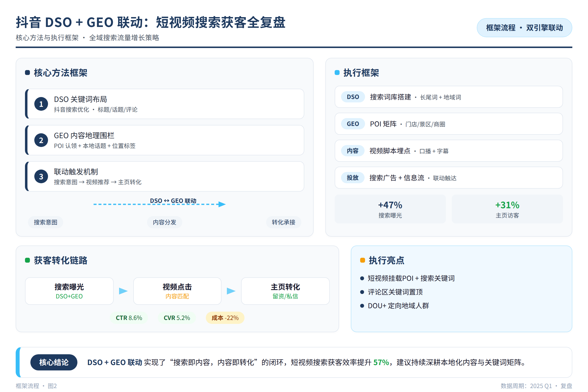Viewport: 588px width, 392px height.
Task: Click the 搜索意图 chip
Action: 46,222
